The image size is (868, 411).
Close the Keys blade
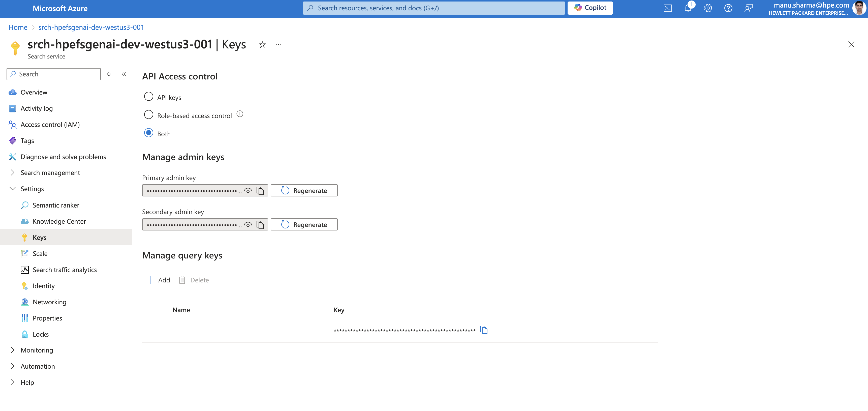(x=851, y=45)
